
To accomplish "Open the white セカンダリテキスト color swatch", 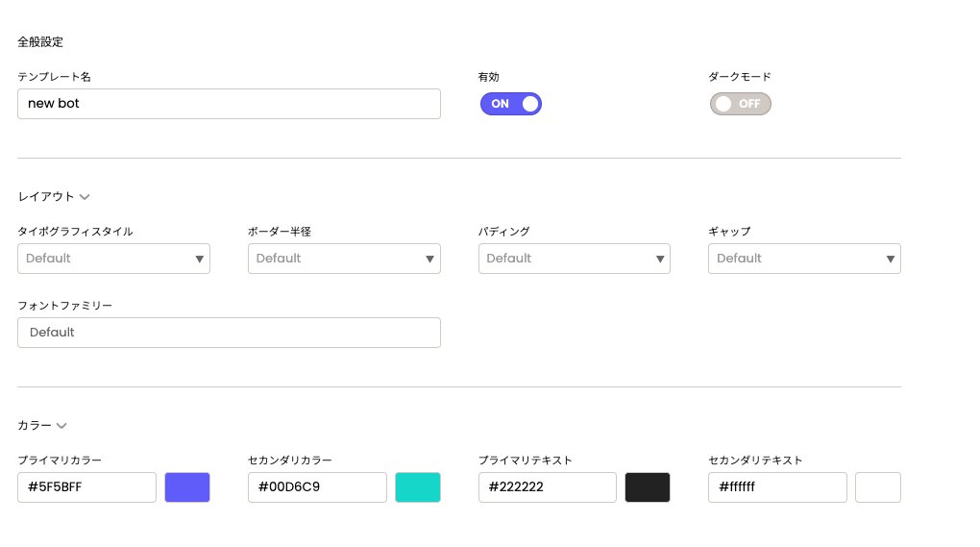I will tap(877, 487).
